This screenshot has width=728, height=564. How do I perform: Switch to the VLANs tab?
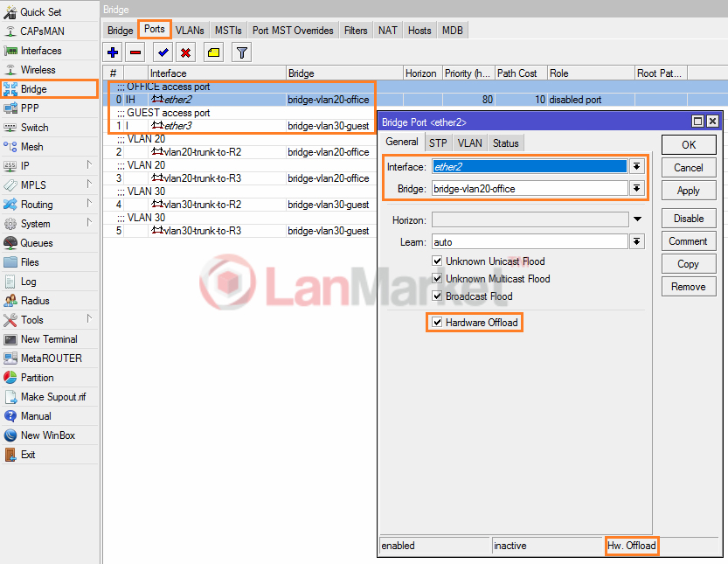190,30
